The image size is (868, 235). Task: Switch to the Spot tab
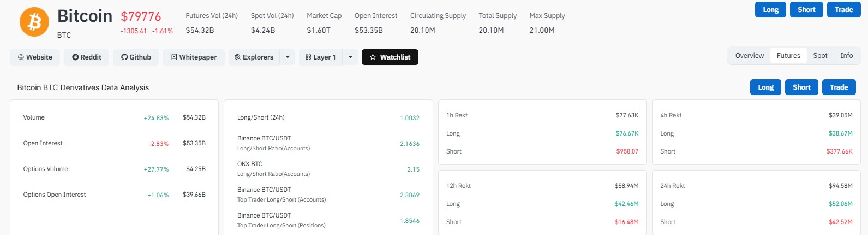point(820,56)
